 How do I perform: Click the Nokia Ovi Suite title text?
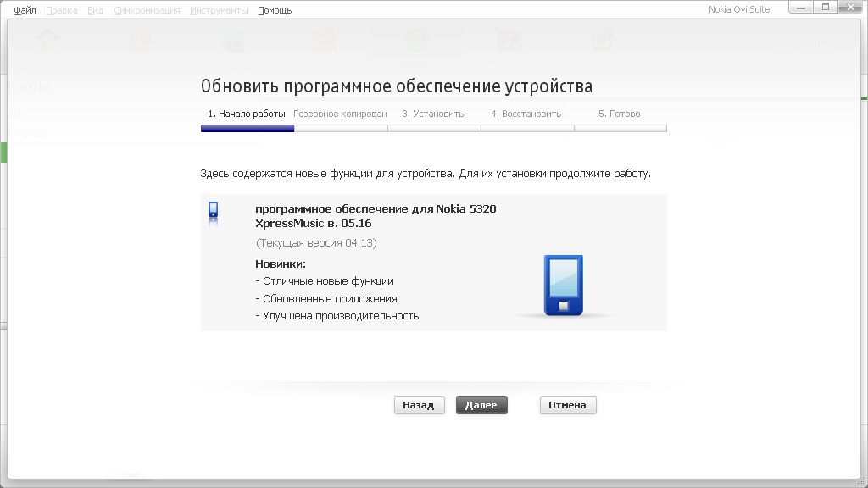739,9
